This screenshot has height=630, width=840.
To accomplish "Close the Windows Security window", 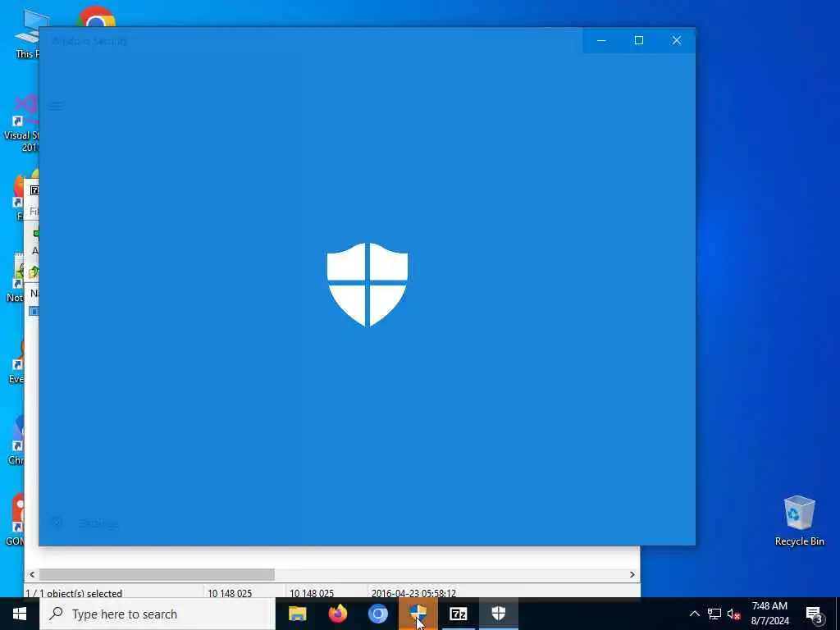I will 677,40.
